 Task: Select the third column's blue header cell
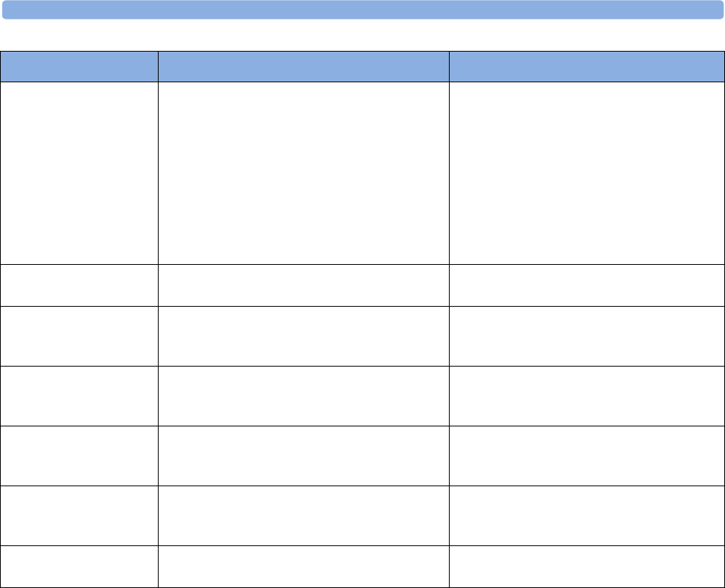[587, 67]
